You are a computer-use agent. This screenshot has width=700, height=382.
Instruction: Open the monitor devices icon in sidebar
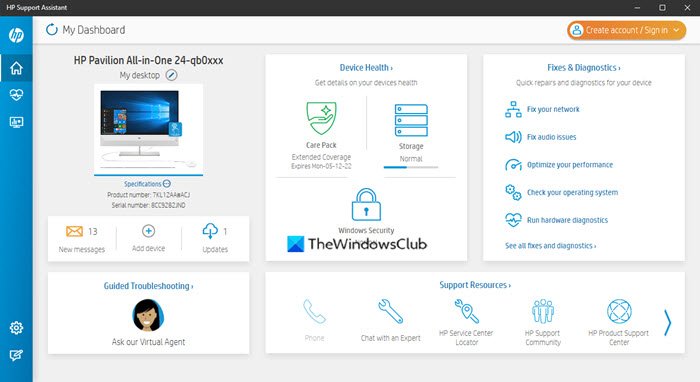17,122
